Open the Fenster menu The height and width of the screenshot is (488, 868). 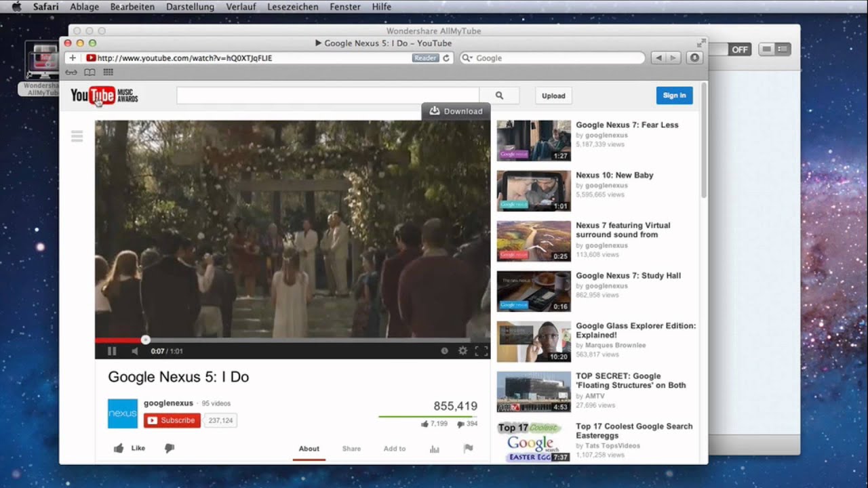[345, 7]
